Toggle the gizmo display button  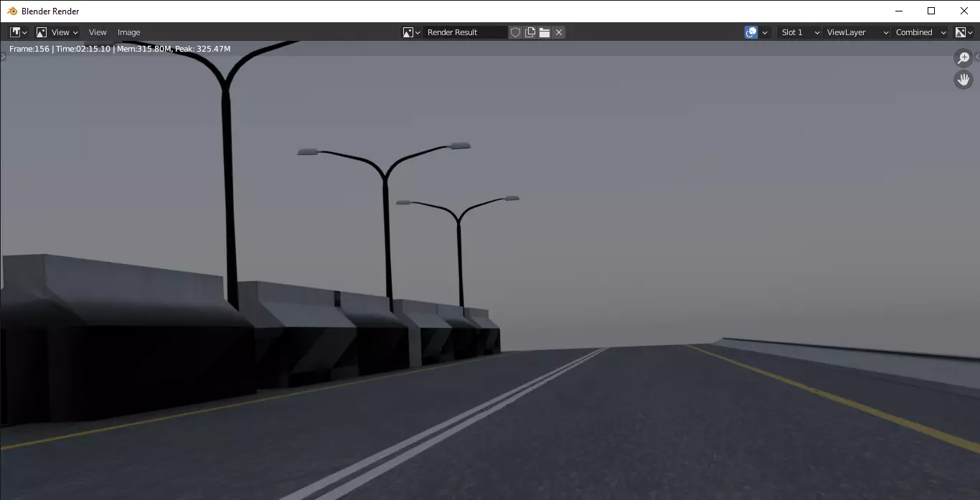[x=751, y=32]
